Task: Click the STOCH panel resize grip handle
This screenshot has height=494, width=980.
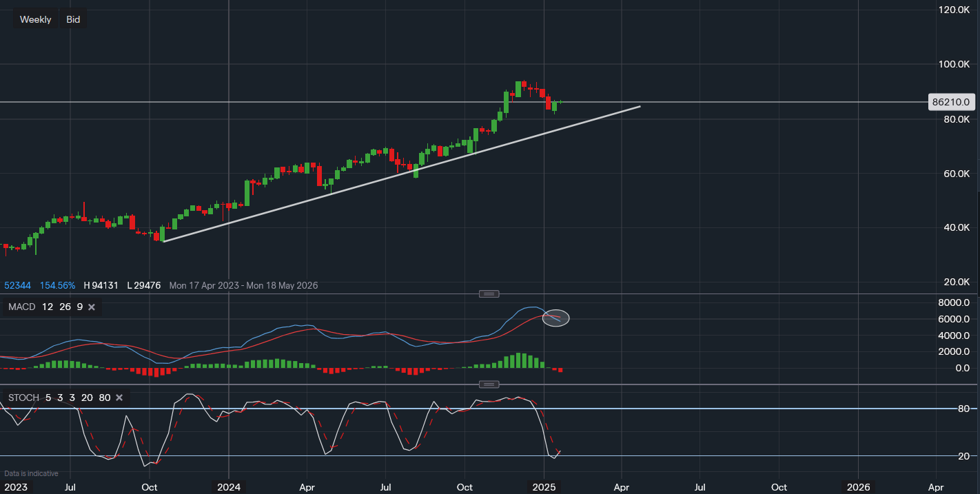Action: click(x=489, y=384)
